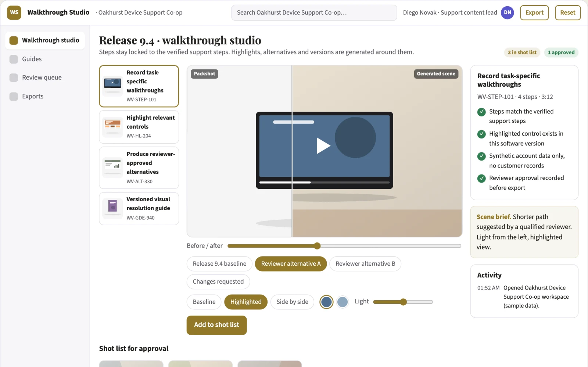Screen dimensions: 588x367
Task: Open Guides in the sidebar
Action: [45, 59]
